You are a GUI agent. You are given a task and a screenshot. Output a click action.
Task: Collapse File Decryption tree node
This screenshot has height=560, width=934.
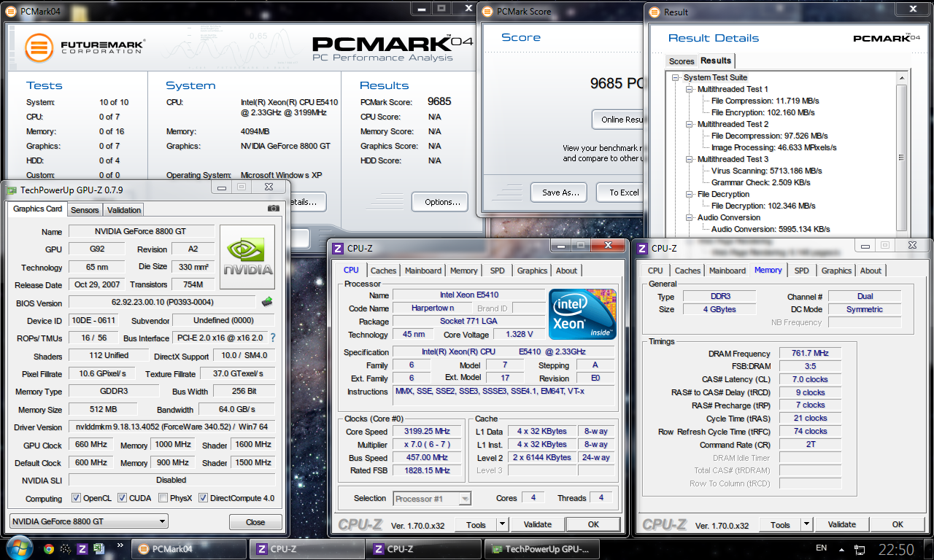[690, 194]
